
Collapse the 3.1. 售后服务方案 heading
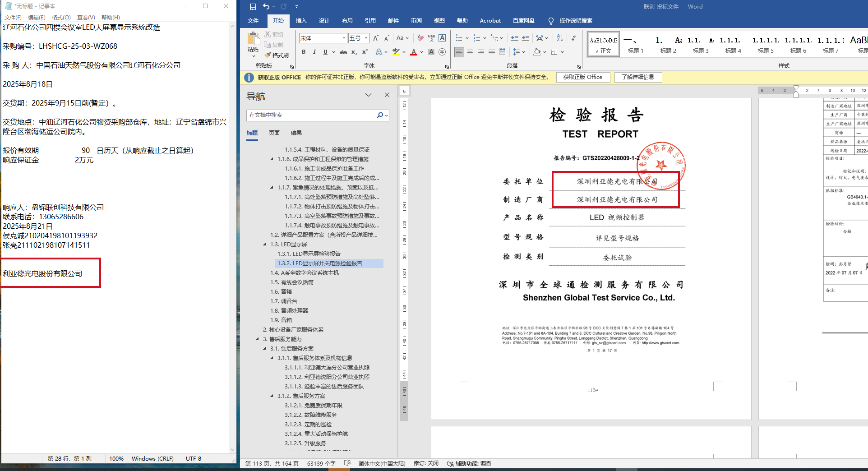coord(264,349)
